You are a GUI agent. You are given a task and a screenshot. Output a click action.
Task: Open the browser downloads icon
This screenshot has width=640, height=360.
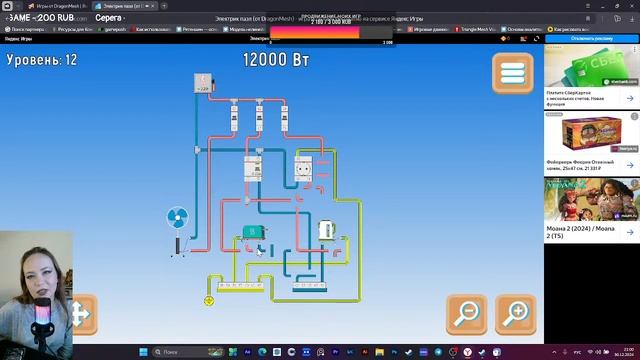tap(632, 18)
